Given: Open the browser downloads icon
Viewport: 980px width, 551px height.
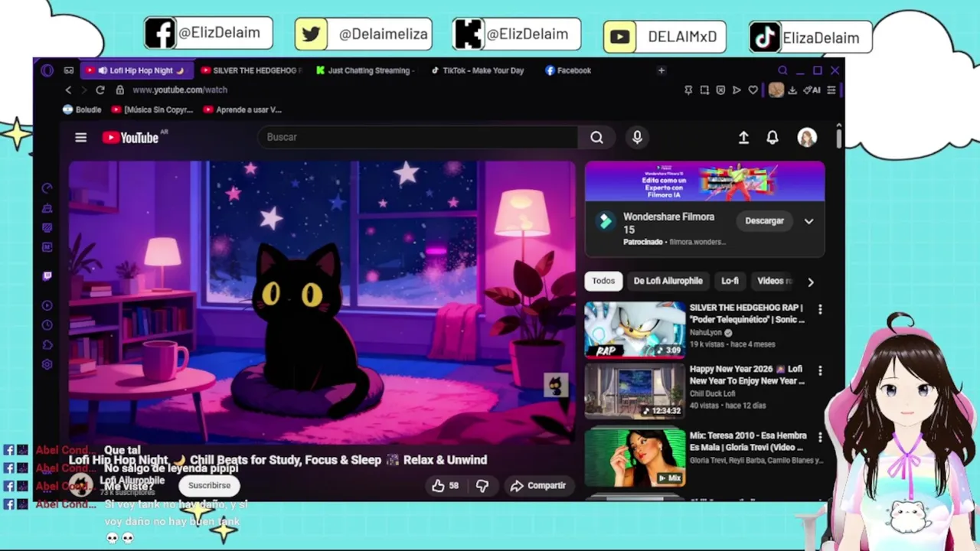Looking at the screenshot, I should pyautogui.click(x=792, y=90).
